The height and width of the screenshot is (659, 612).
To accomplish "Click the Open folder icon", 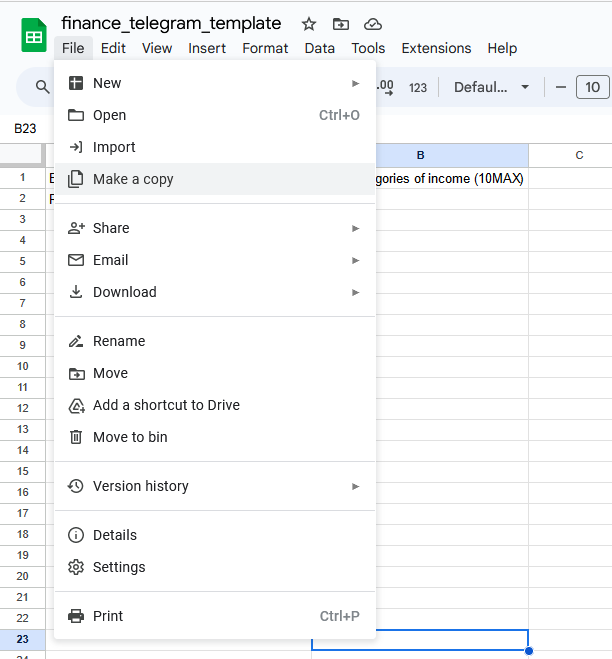I will (x=76, y=115).
